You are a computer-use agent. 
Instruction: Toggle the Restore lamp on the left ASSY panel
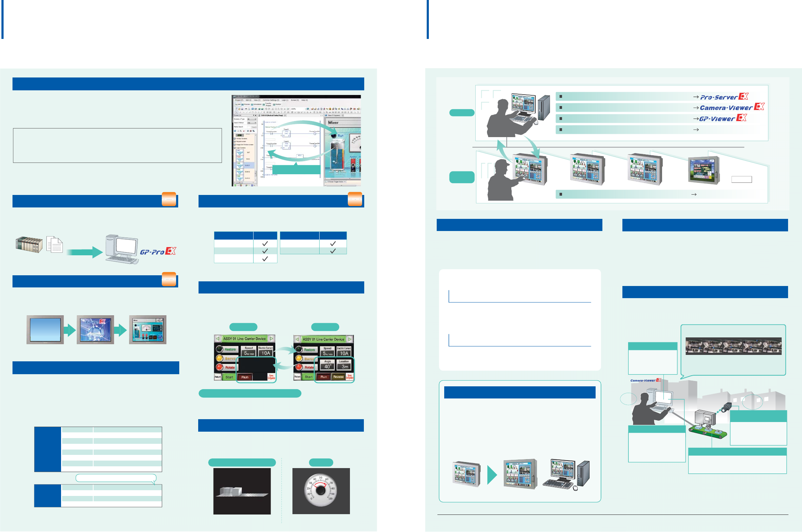pos(220,349)
